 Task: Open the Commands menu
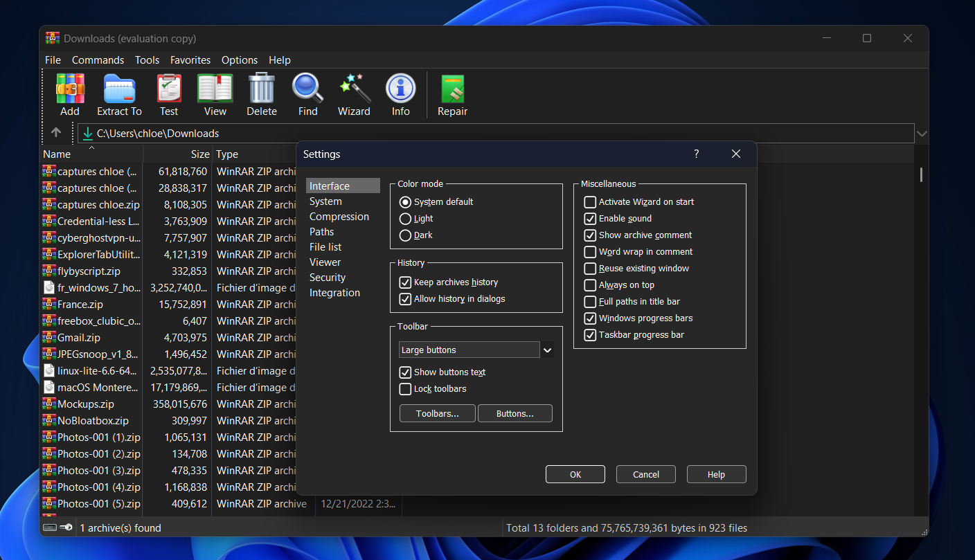click(x=98, y=60)
